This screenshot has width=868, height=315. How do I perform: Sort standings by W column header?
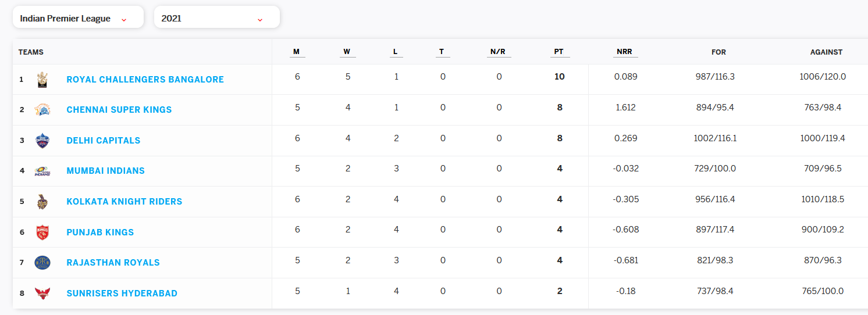(347, 52)
